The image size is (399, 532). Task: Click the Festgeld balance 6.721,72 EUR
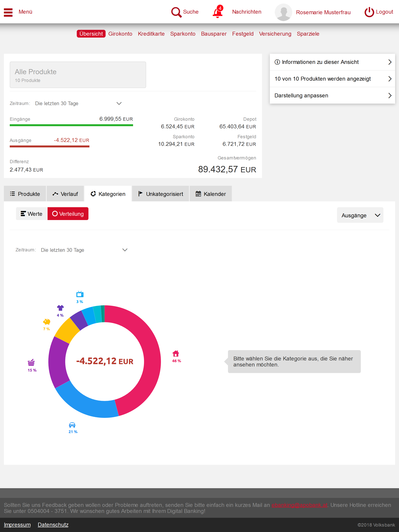click(x=239, y=144)
